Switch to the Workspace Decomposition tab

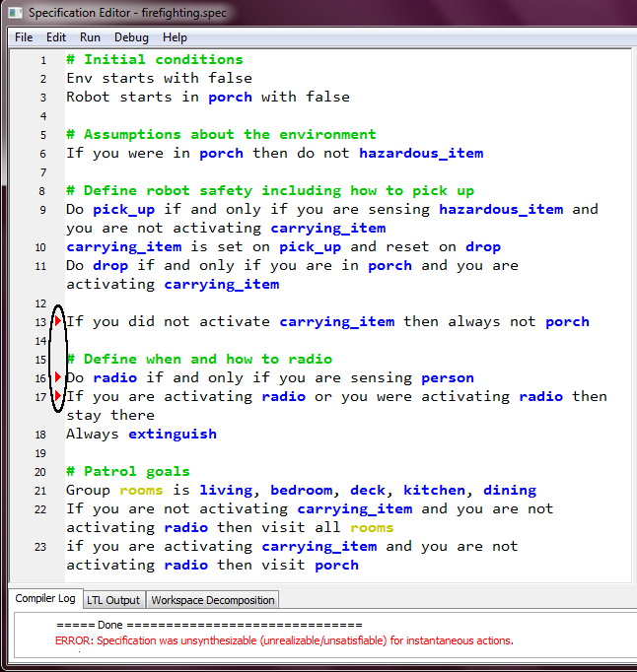pos(213,600)
